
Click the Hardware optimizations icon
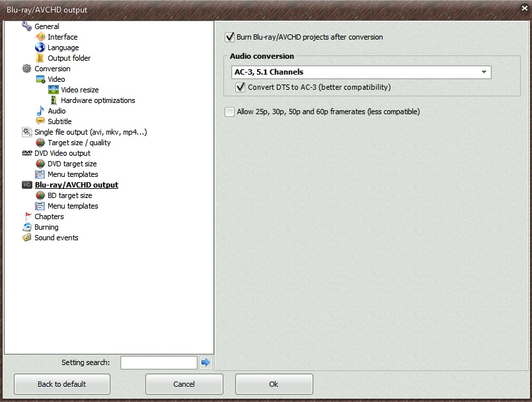pos(54,100)
